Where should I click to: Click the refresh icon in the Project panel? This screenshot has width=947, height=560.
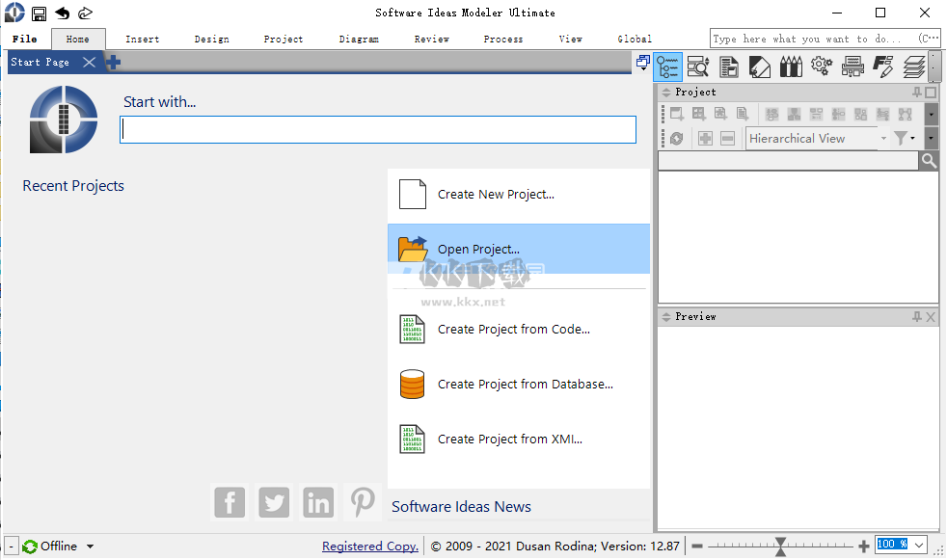[x=676, y=138]
